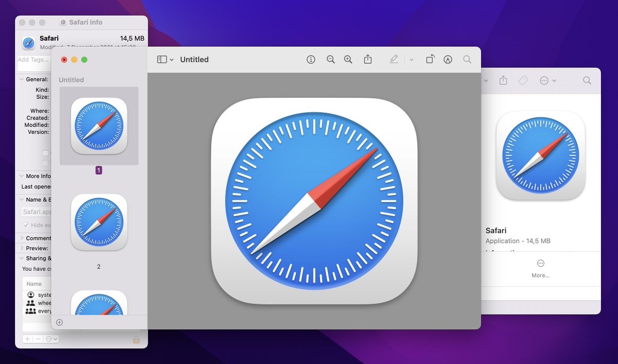Click the Tags icon in Finder window
Screen dimensions: 618x364
[x=523, y=81]
